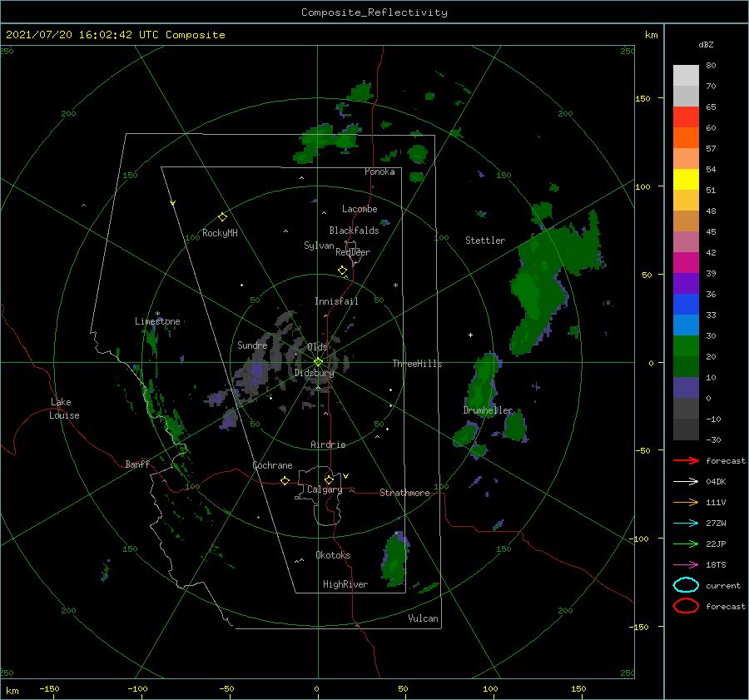Click the red forecast arrow in legend
749x700 pixels.
coord(686,460)
